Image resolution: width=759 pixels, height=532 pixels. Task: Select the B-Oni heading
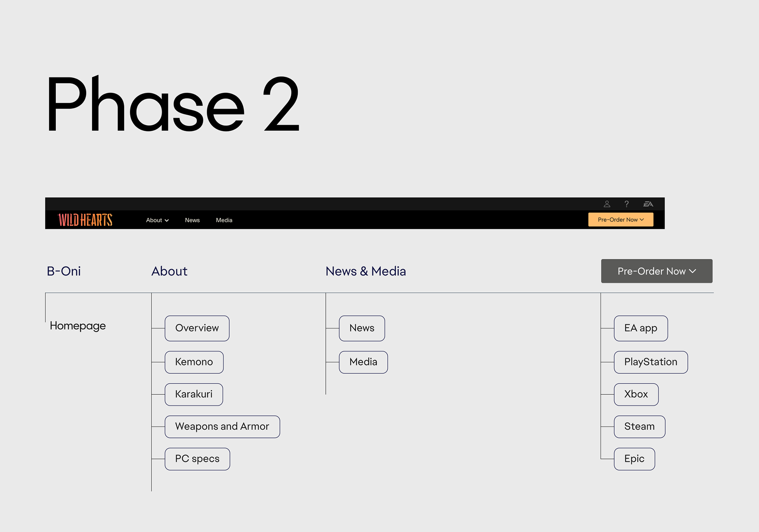click(64, 271)
